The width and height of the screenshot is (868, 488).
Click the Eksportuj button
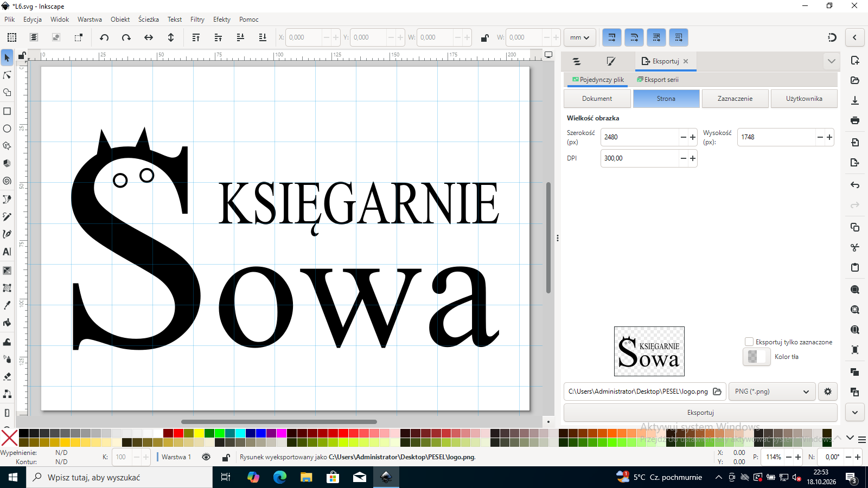700,413
